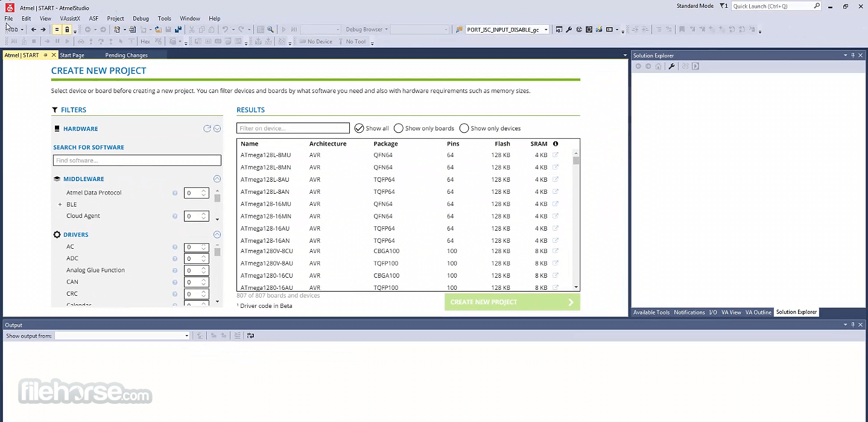The width and height of the screenshot is (868, 422).
Task: Click the Hex display toolbar button
Action: pos(145,42)
